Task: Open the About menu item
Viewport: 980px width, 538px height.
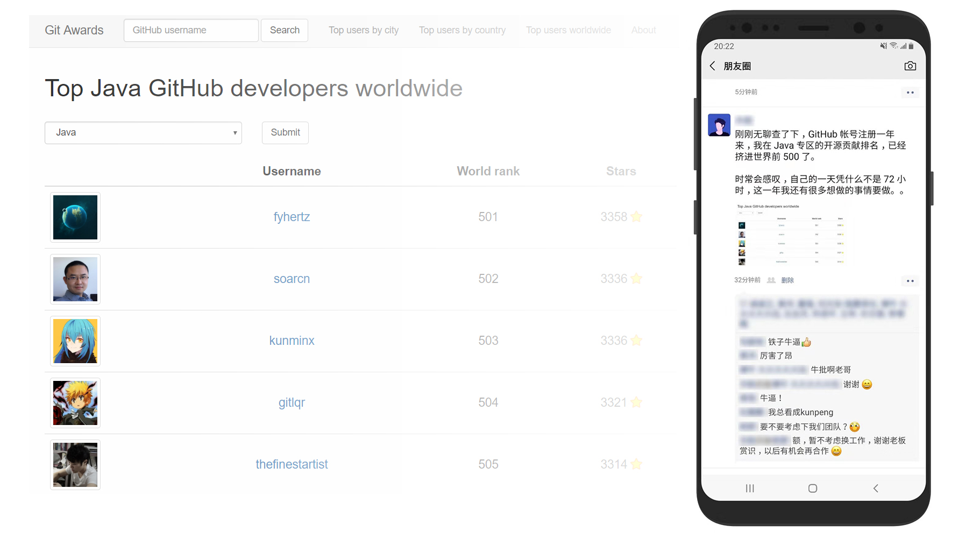Action: (643, 30)
